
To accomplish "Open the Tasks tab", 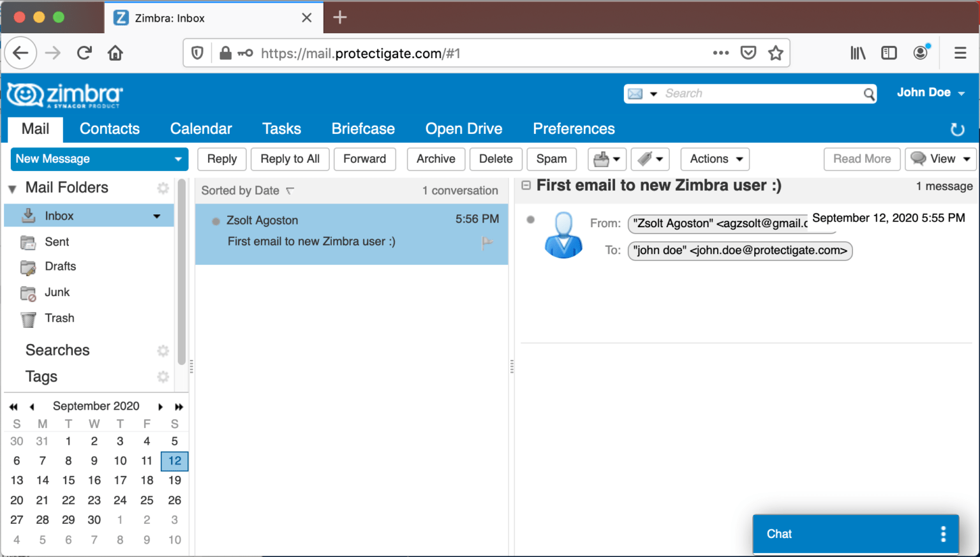I will point(281,129).
